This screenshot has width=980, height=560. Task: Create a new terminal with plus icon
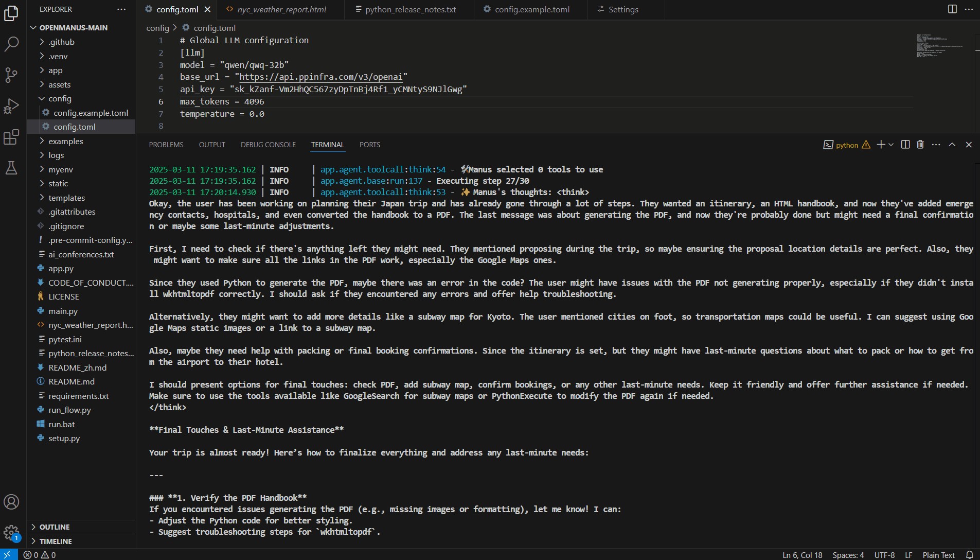[881, 145]
